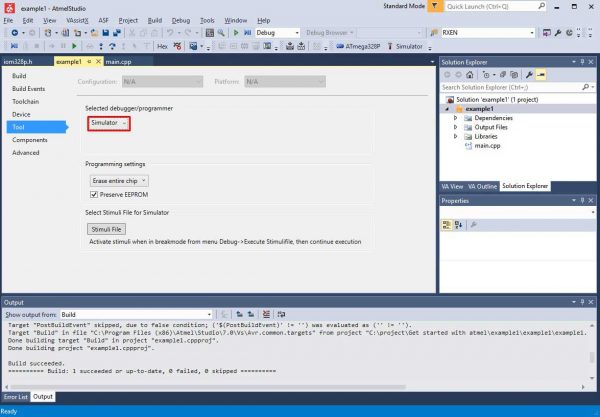Click the Navigate Backward arrow icon
This screenshot has height=417, width=600.
tap(15, 33)
